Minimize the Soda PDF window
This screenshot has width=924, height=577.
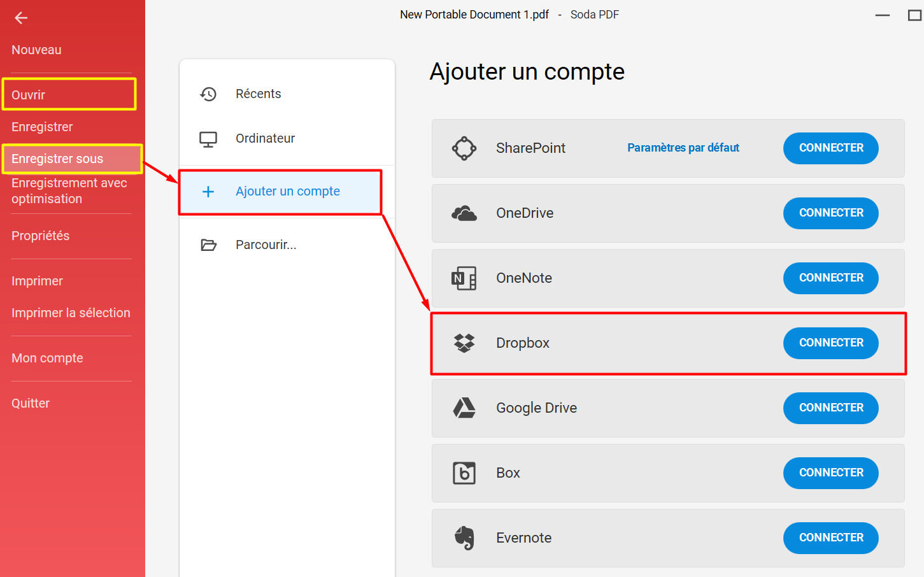click(x=883, y=15)
